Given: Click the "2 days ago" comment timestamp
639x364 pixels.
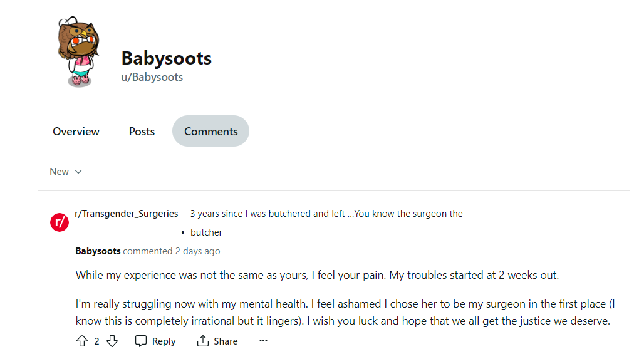Looking at the screenshot, I should click(197, 251).
